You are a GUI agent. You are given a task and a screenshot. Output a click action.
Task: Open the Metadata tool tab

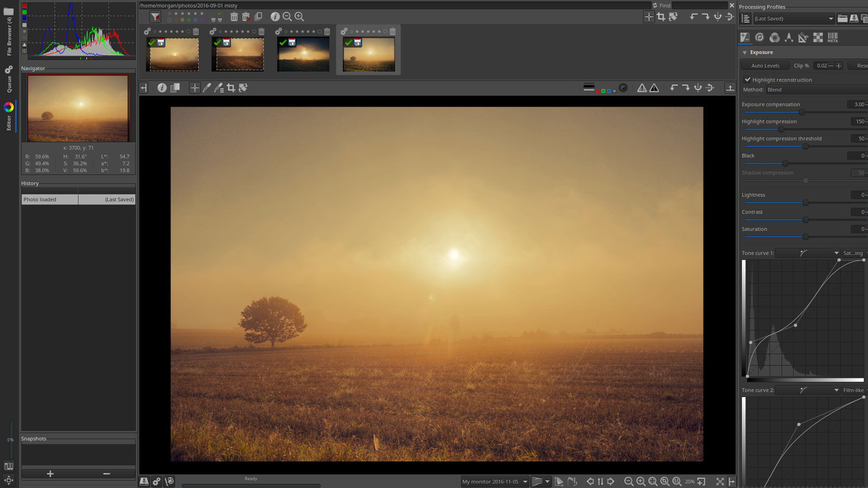click(833, 37)
